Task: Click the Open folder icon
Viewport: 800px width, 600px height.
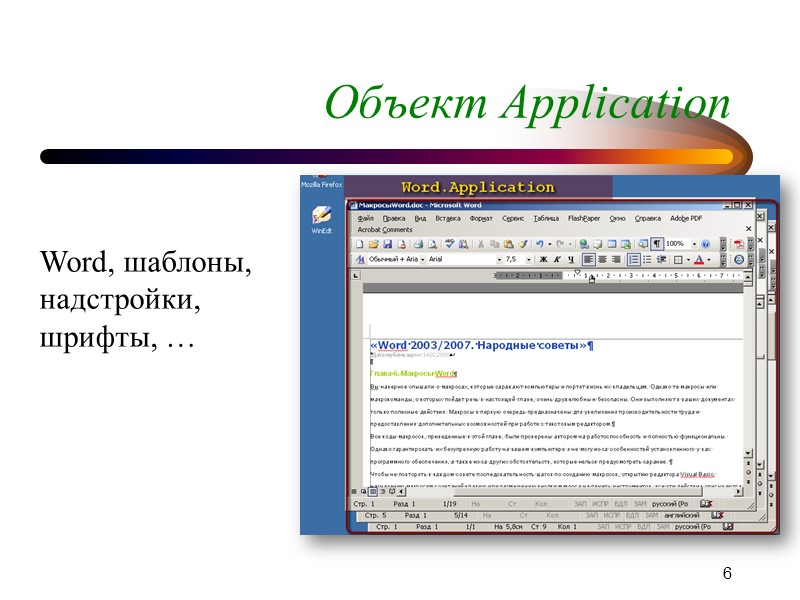Action: (x=373, y=244)
